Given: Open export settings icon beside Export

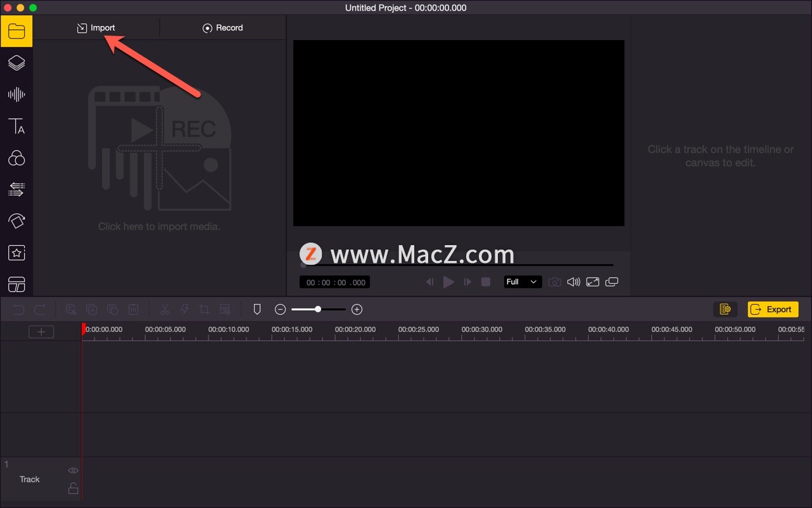Looking at the screenshot, I should coord(726,309).
